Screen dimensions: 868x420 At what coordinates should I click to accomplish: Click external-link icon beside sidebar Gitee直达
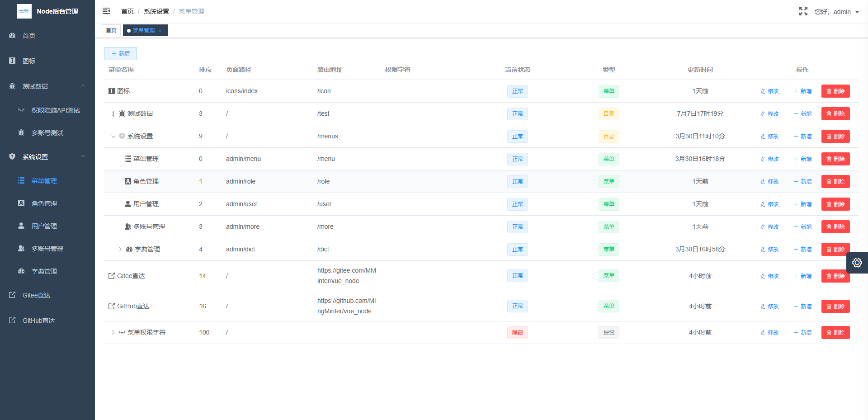[x=12, y=295]
